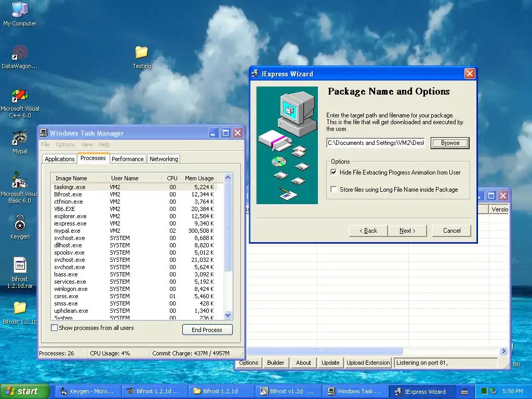Image resolution: width=532 pixels, height=399 pixels.
Task: Switch to the Applications tab
Action: coord(59,159)
